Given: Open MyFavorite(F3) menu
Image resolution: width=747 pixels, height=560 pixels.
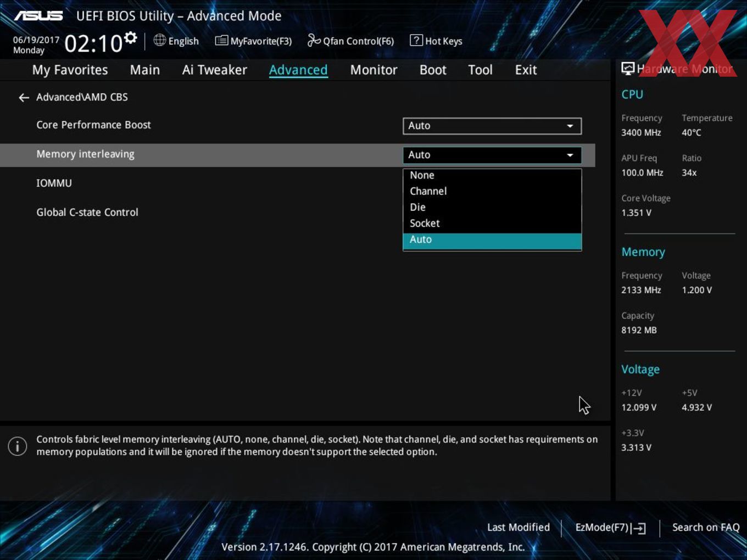Looking at the screenshot, I should [x=253, y=41].
